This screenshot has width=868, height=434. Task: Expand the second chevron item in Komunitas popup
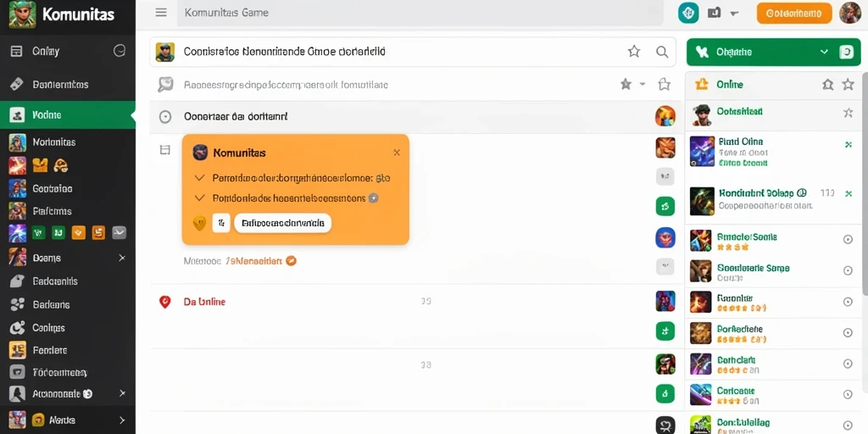[x=200, y=198]
